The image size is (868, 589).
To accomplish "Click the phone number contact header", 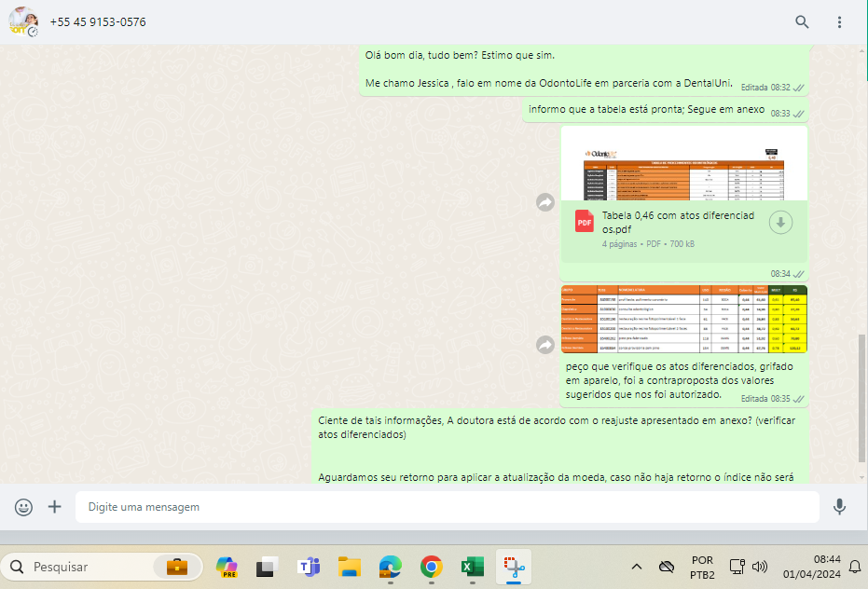I will (x=98, y=21).
